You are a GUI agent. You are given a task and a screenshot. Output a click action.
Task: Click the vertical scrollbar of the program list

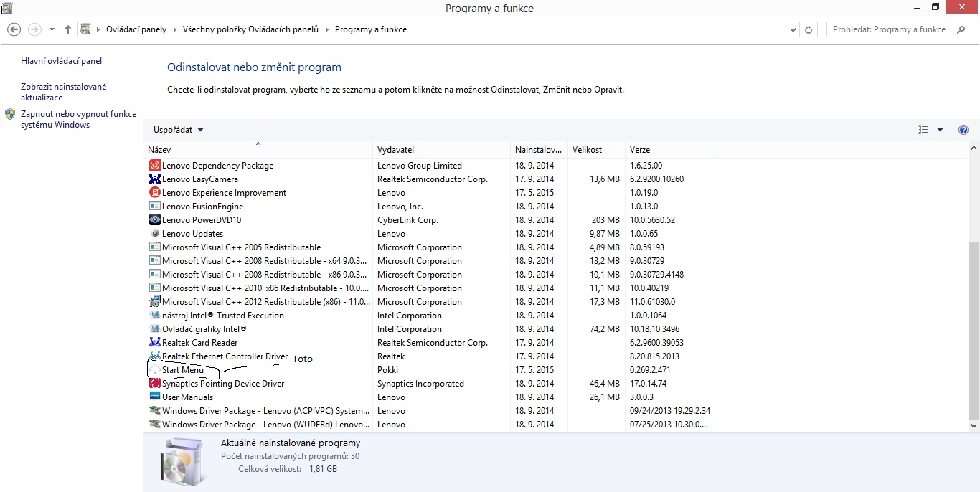[x=974, y=330]
